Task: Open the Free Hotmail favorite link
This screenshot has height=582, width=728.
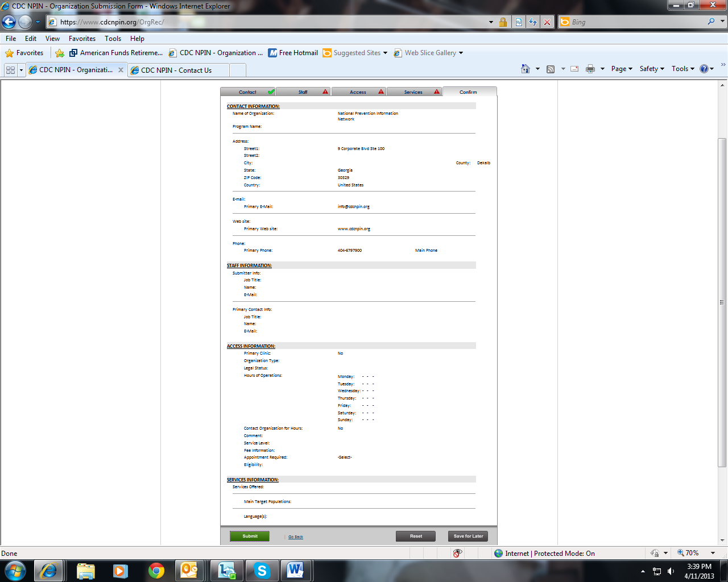Action: pos(293,53)
